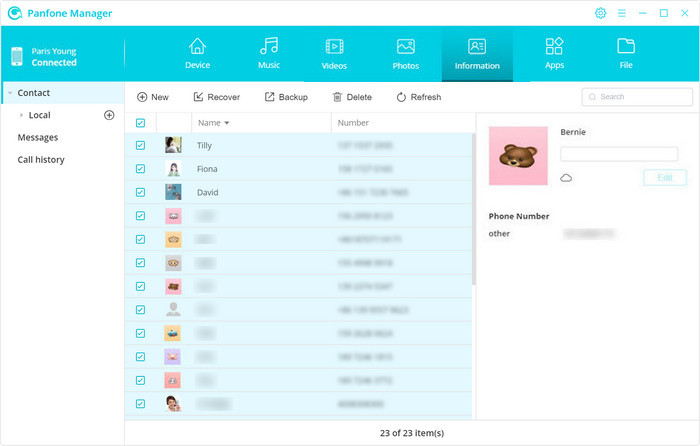Click the Recover button
Screen dimensions: 700x446
pos(217,97)
